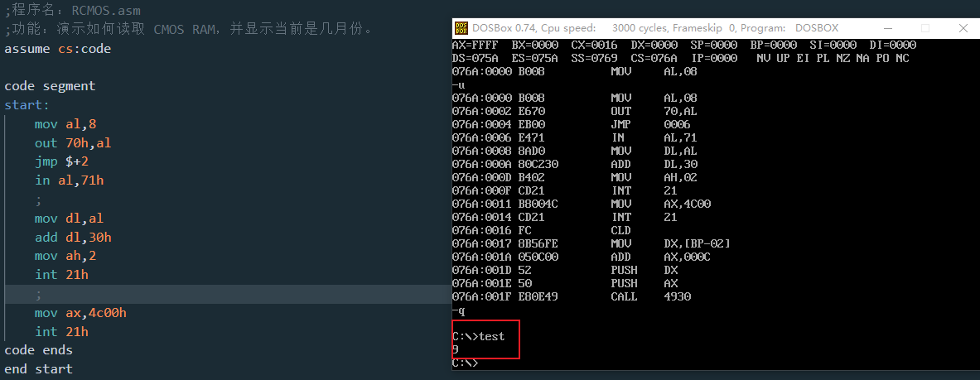The image size is (980, 380).
Task: Click the disassembly line 'MOV AX,4C00'
Action: point(582,204)
